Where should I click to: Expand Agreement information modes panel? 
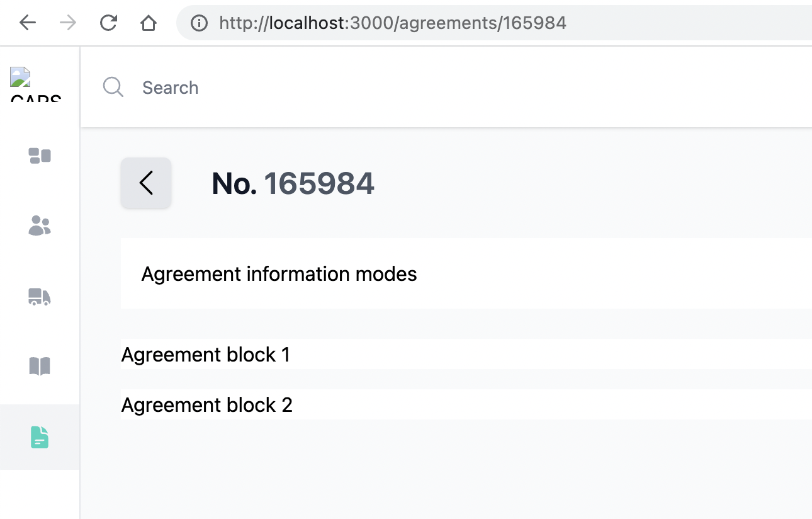pyautogui.click(x=279, y=274)
